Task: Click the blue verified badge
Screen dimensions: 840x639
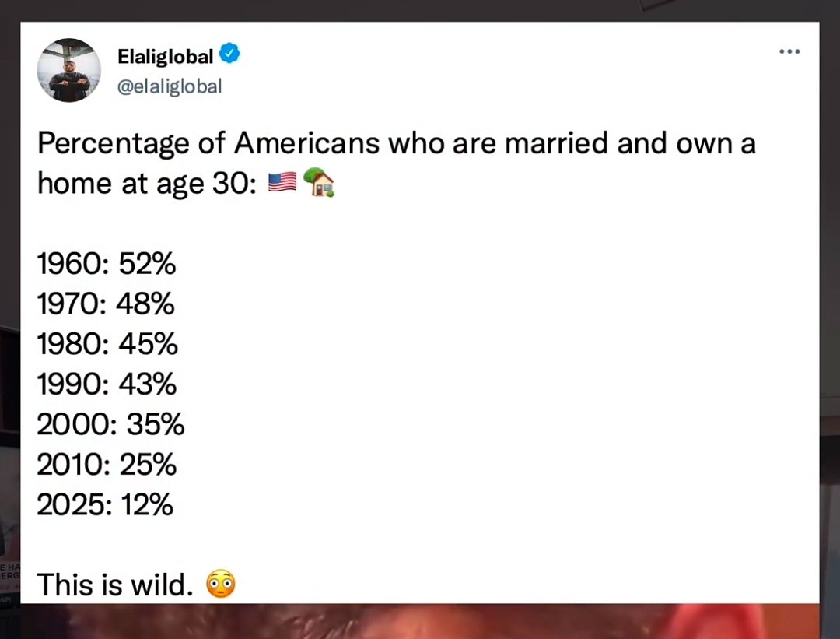Action: 229,54
